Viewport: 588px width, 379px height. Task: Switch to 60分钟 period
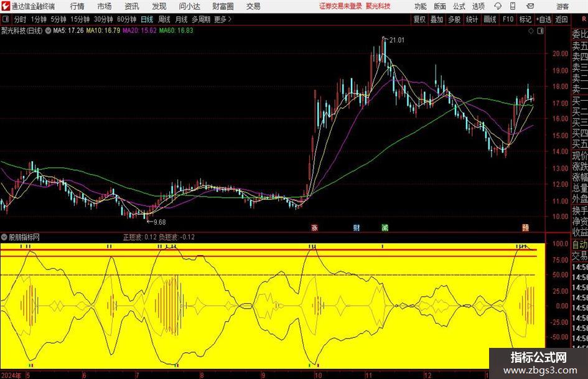(126, 19)
